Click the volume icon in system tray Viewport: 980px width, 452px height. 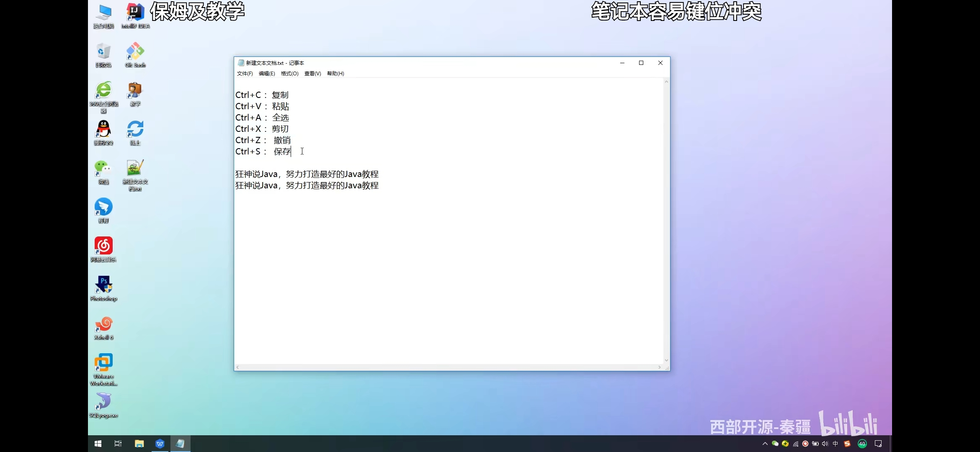(825, 444)
